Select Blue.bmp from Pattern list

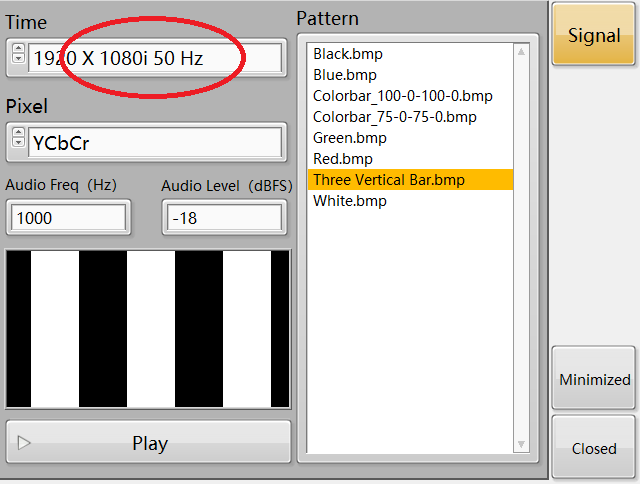(x=345, y=75)
